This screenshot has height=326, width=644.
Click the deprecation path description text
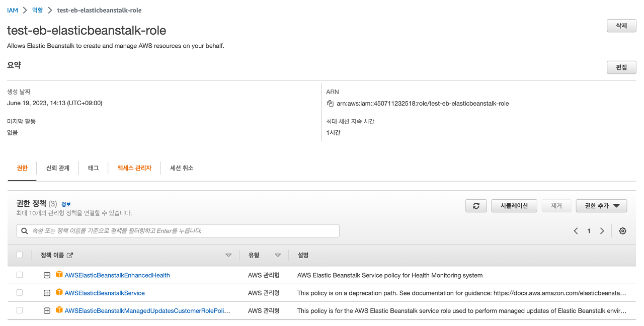point(462,293)
